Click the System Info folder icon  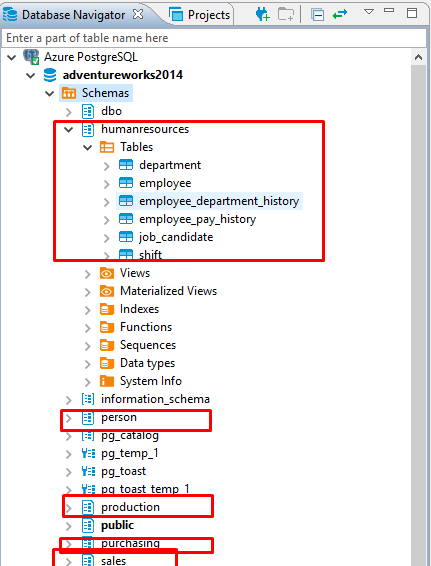(x=106, y=381)
